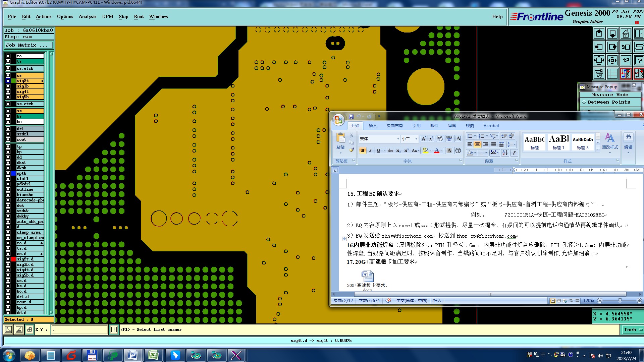Toggle the drl layer visibility checkbox

(8, 129)
